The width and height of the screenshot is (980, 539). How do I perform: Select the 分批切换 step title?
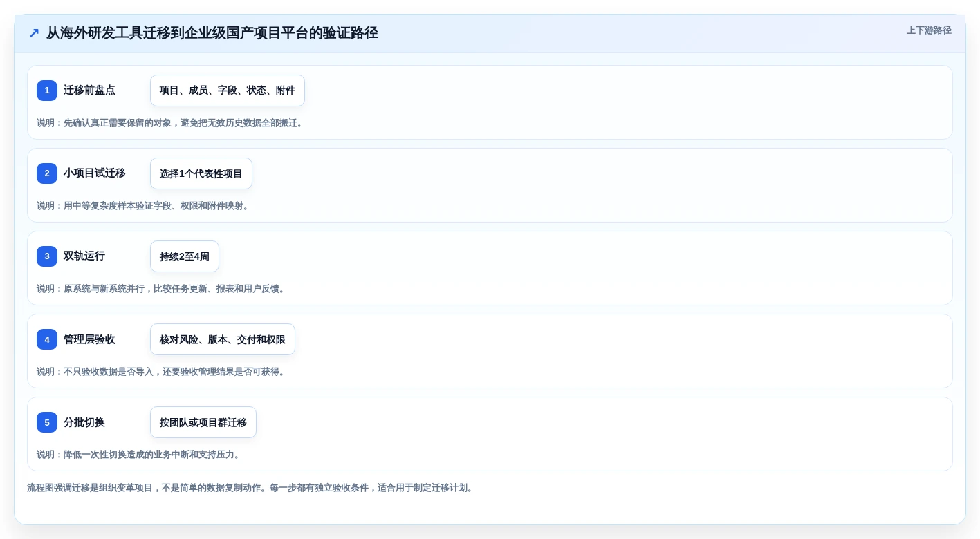point(84,422)
